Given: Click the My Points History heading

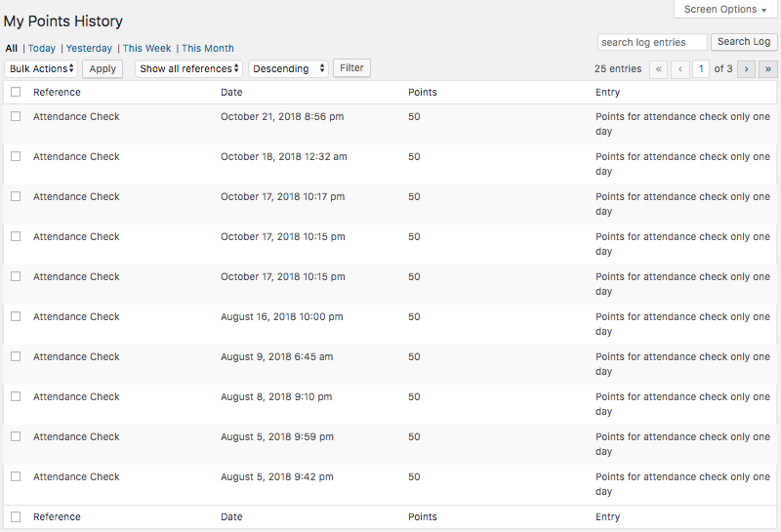Looking at the screenshot, I should tap(63, 21).
